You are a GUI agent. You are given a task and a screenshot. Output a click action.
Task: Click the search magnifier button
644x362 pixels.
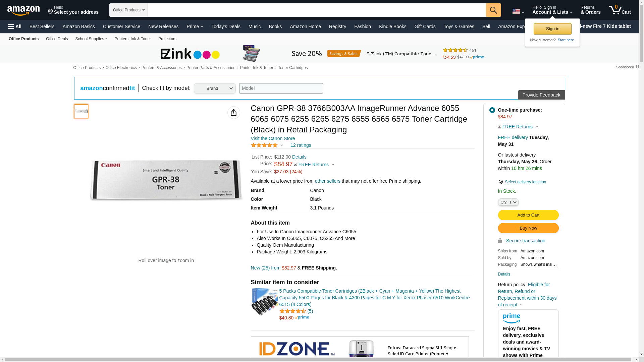point(493,10)
